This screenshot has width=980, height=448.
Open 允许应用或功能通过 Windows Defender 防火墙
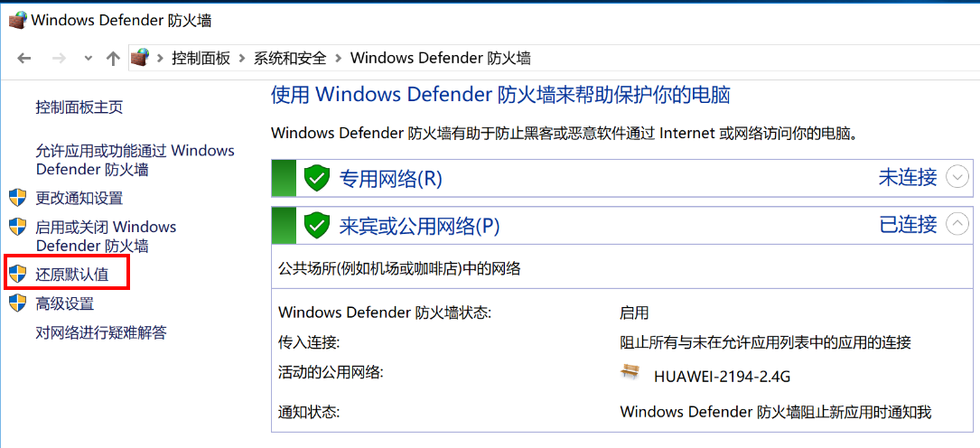point(135,160)
